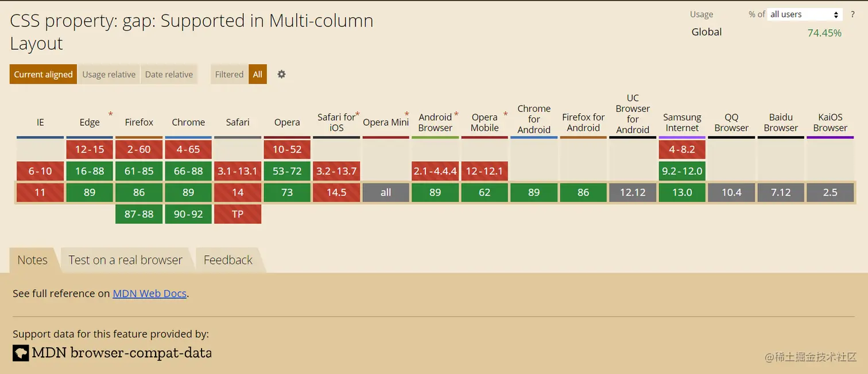Select the IE 6-10 version cell

[x=40, y=171]
